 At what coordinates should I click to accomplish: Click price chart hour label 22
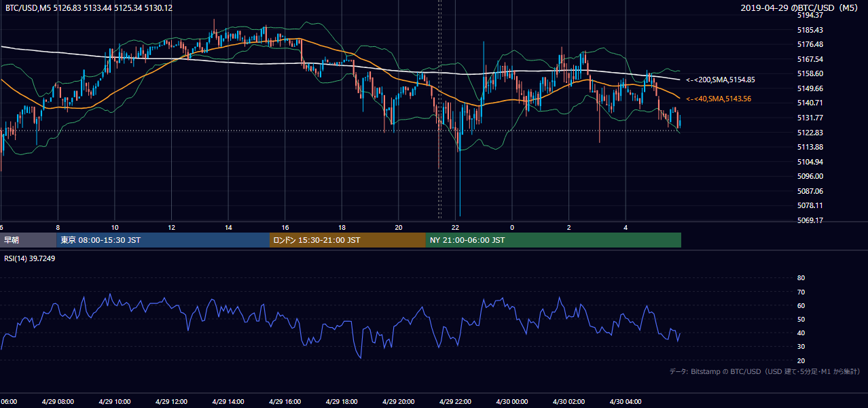[456, 227]
